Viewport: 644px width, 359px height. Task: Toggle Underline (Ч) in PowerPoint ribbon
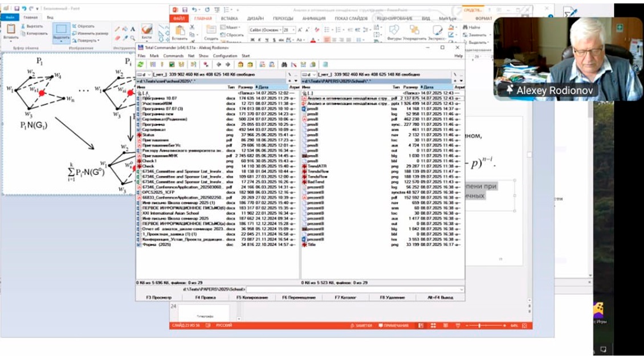[267, 40]
